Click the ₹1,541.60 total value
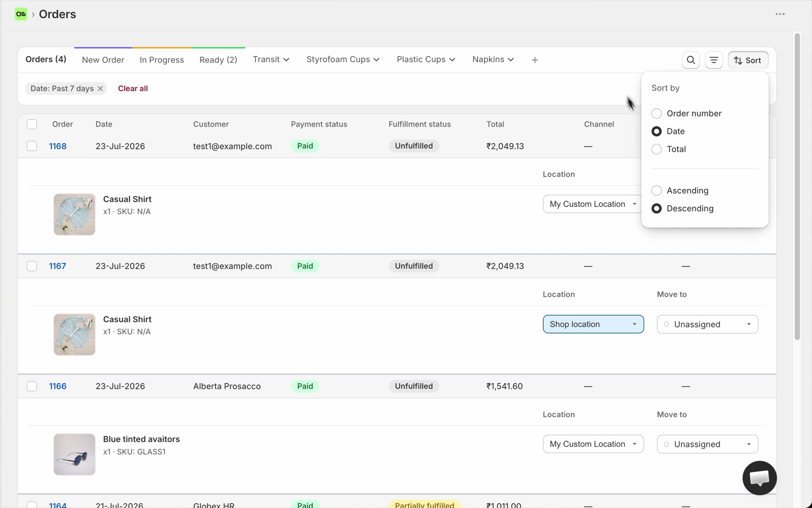 pyautogui.click(x=504, y=386)
